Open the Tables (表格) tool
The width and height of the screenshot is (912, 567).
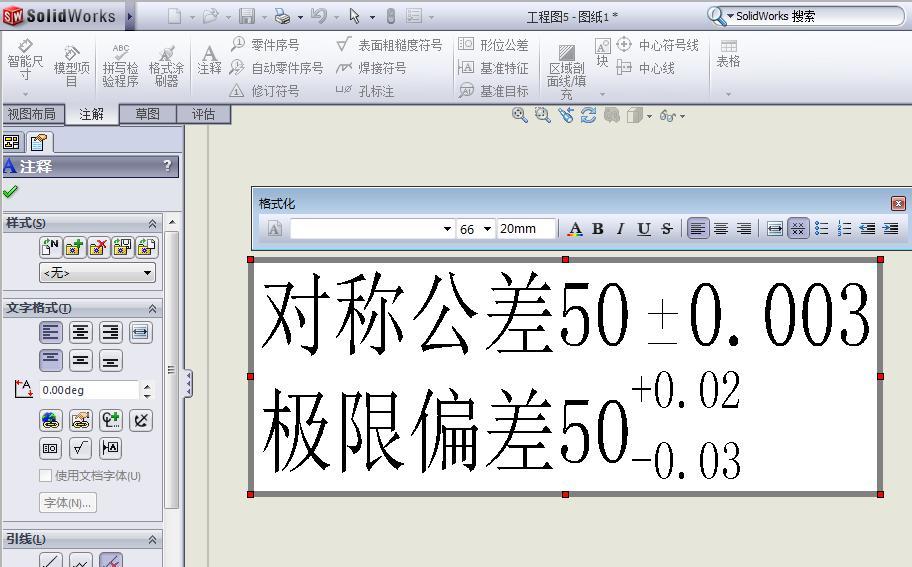coord(728,54)
